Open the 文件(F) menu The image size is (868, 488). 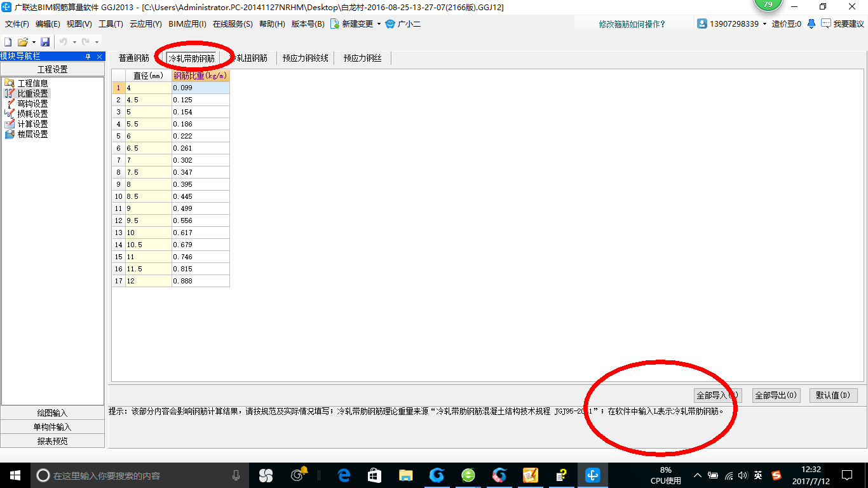[17, 24]
